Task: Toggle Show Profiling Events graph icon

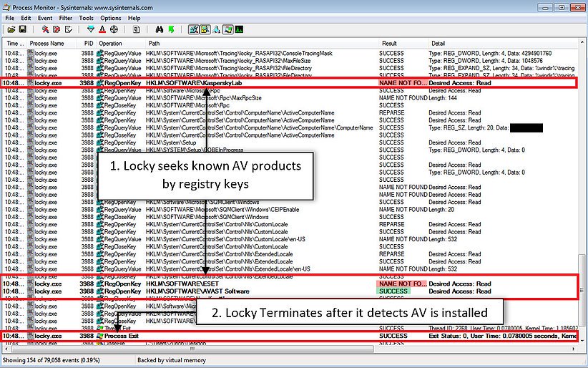Action: (239, 29)
